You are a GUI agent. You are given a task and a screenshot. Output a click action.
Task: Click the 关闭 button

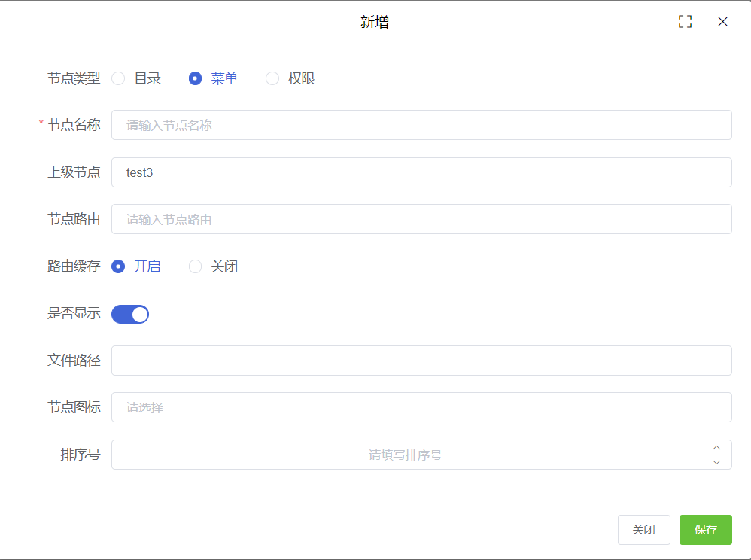pyautogui.click(x=644, y=530)
